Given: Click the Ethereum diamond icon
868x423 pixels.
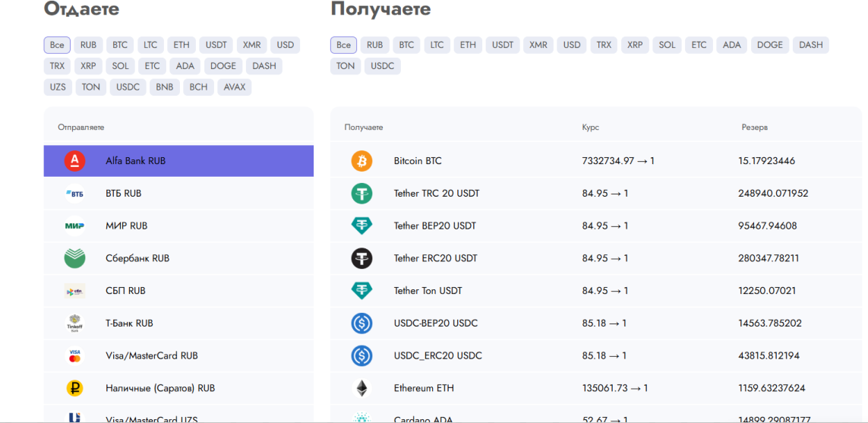Looking at the screenshot, I should 361,388.
